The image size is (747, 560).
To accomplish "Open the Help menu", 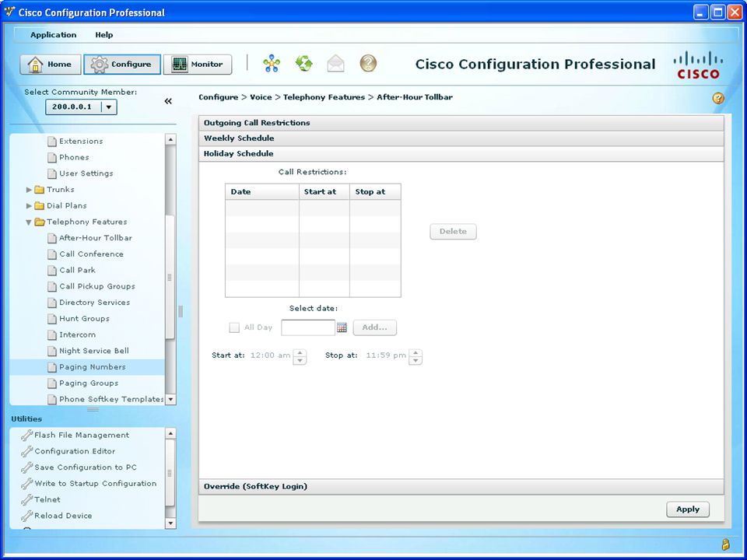I will tap(103, 35).
